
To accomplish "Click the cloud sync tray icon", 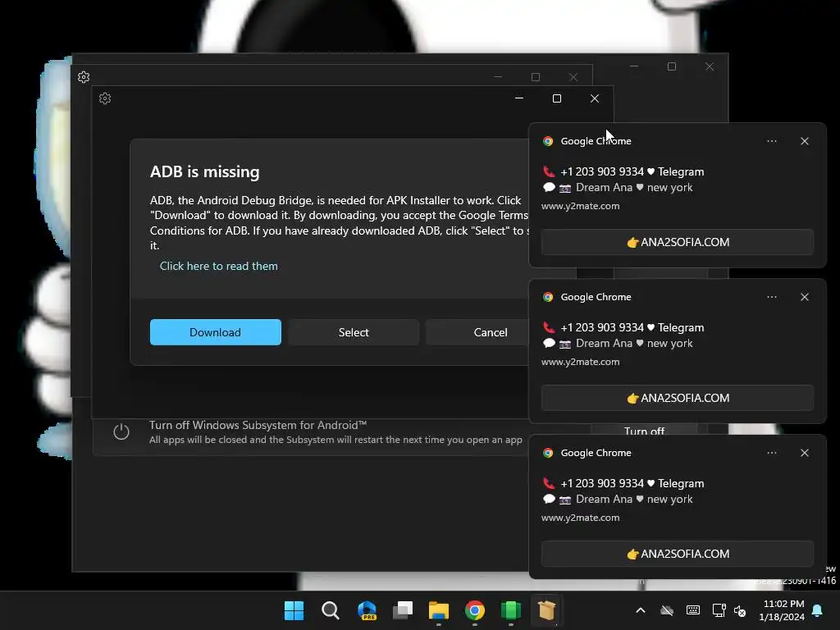I will click(666, 610).
